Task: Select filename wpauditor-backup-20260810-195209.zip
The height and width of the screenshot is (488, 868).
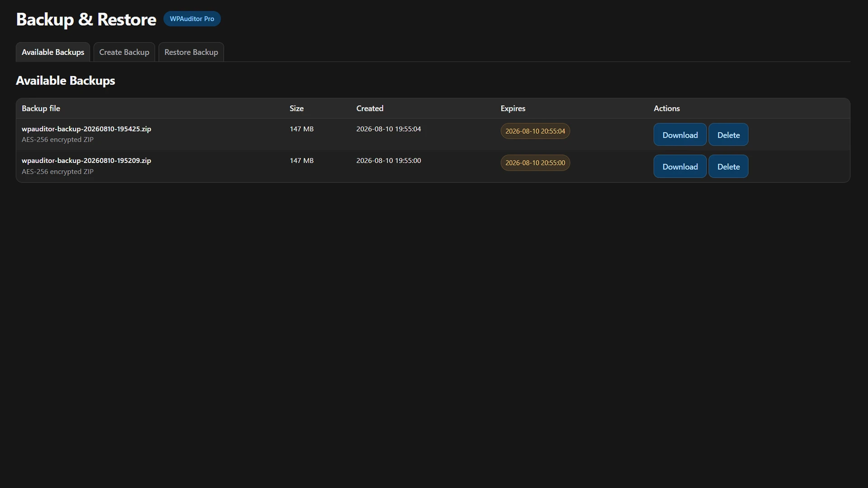Action: point(86,160)
